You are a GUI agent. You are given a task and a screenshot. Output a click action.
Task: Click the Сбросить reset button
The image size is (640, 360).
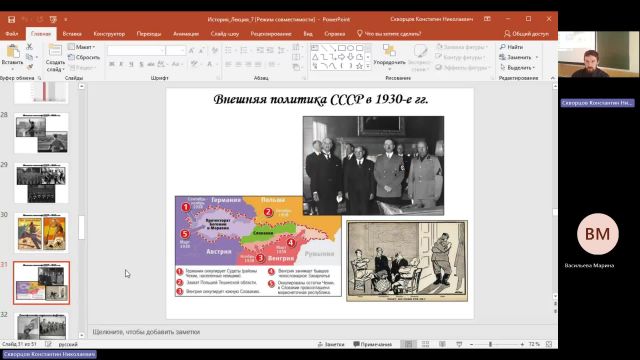tap(84, 57)
